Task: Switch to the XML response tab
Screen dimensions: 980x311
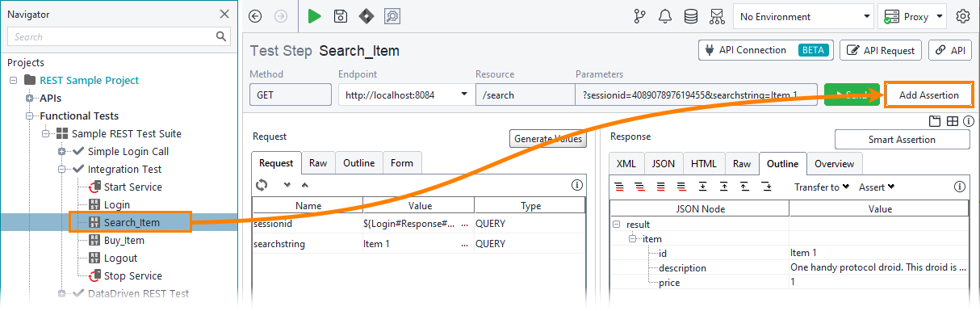Action: [x=626, y=163]
